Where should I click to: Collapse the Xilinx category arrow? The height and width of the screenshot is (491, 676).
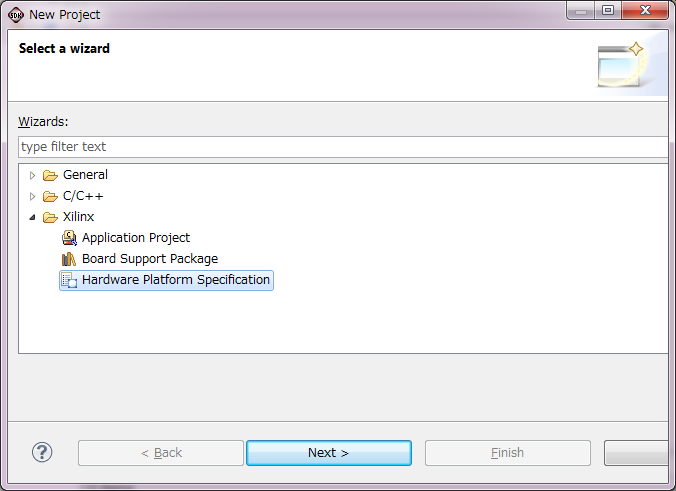coord(32,217)
